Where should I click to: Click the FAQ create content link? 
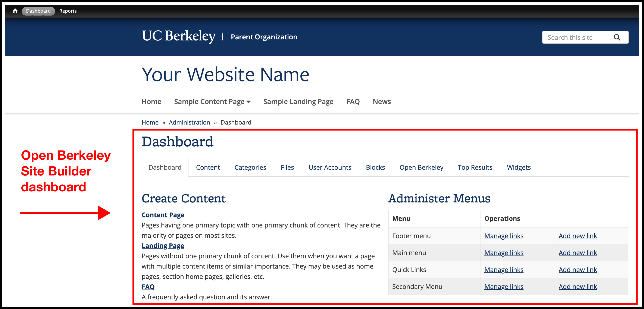pyautogui.click(x=148, y=287)
